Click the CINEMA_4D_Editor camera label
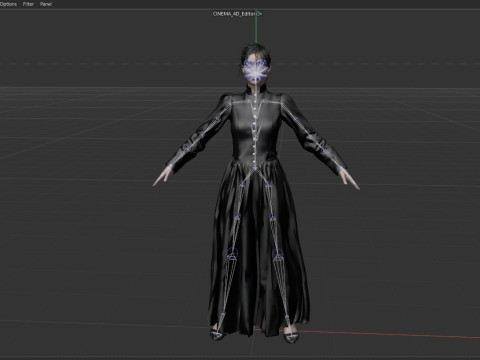480x360 pixels. point(237,14)
